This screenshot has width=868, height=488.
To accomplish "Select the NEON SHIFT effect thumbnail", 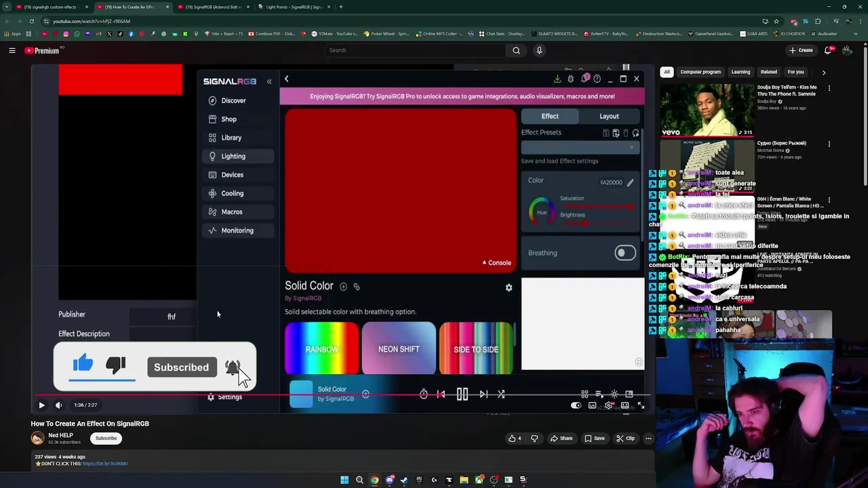I will tap(399, 348).
